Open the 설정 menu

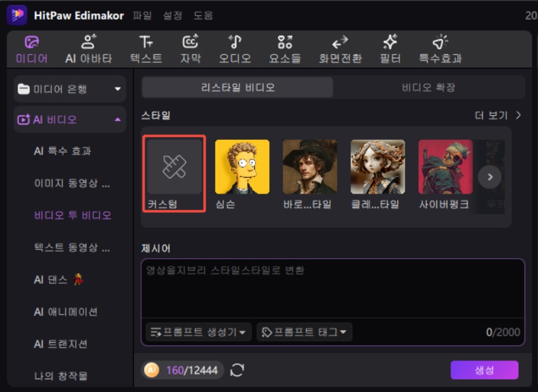174,14
